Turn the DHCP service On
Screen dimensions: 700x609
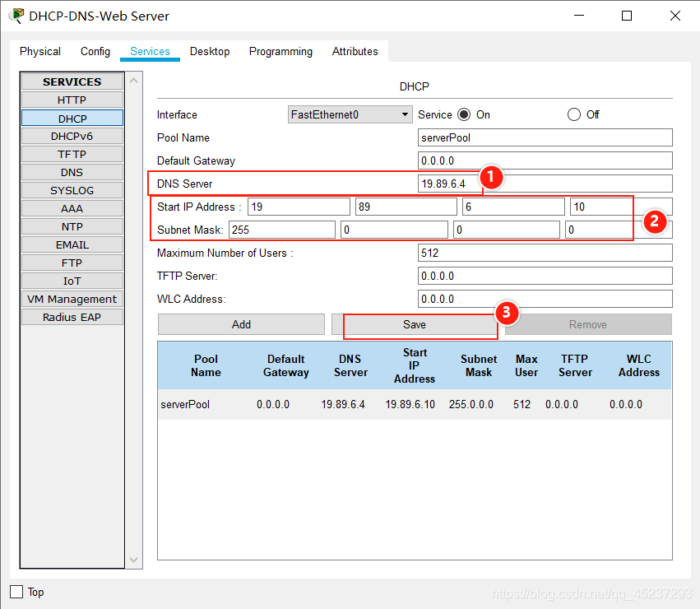click(x=464, y=115)
